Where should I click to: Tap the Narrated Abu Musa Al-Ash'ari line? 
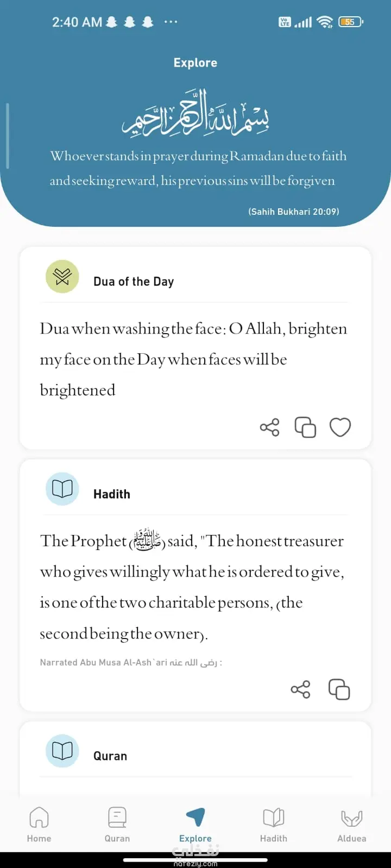(131, 662)
